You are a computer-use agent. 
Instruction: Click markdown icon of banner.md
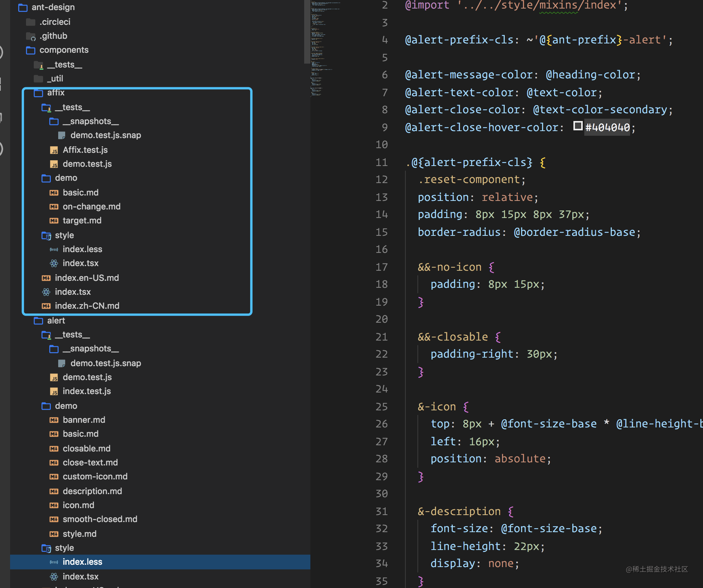click(54, 420)
